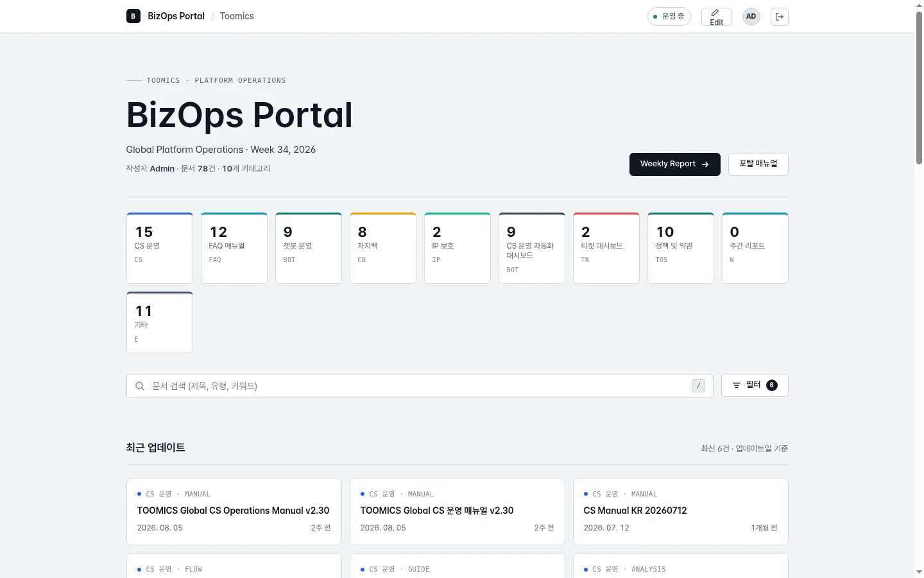Image resolution: width=924 pixels, height=578 pixels.
Task: Select the Toomics breadcrumb item
Action: (x=237, y=16)
